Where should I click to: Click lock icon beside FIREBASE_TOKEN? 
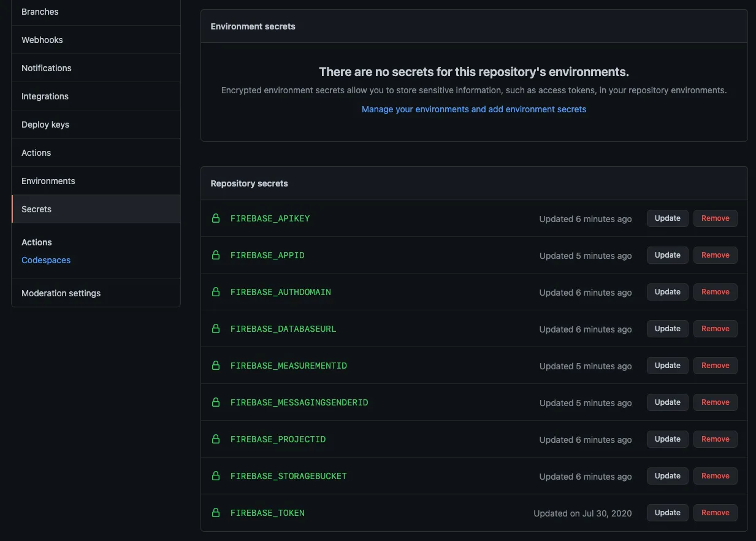(216, 513)
